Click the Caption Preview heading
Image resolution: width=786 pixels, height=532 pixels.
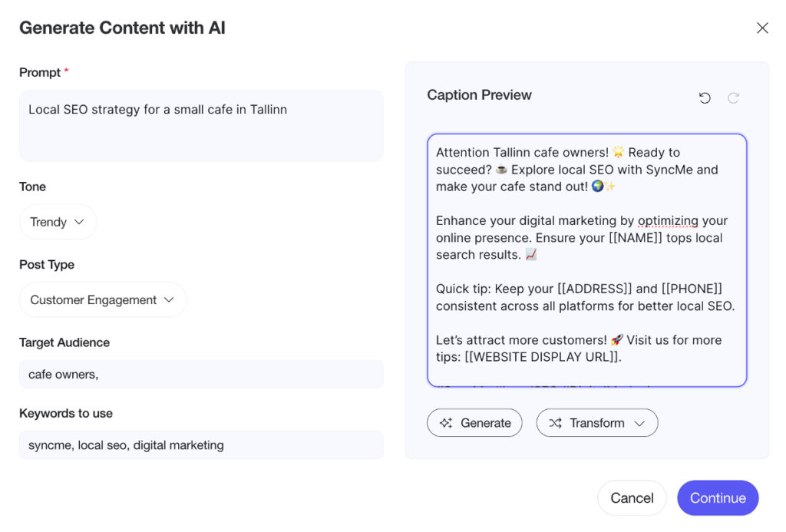[x=479, y=95]
